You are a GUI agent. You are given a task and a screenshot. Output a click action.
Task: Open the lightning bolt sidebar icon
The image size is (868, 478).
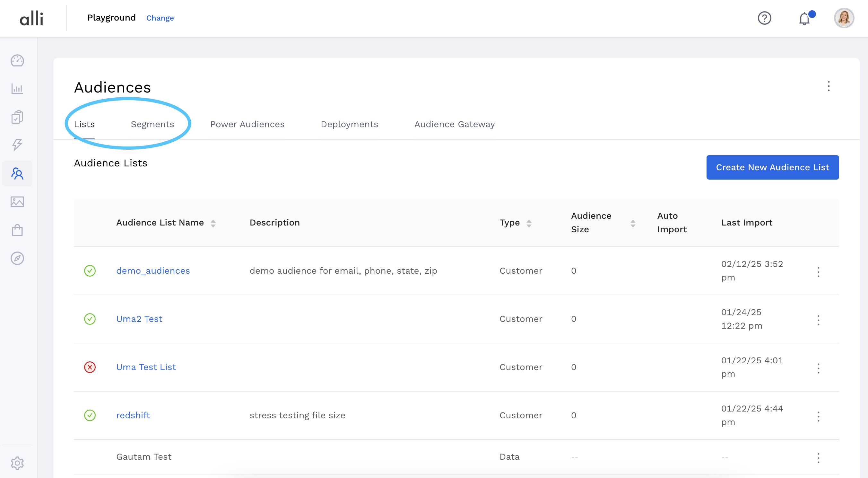(x=17, y=145)
